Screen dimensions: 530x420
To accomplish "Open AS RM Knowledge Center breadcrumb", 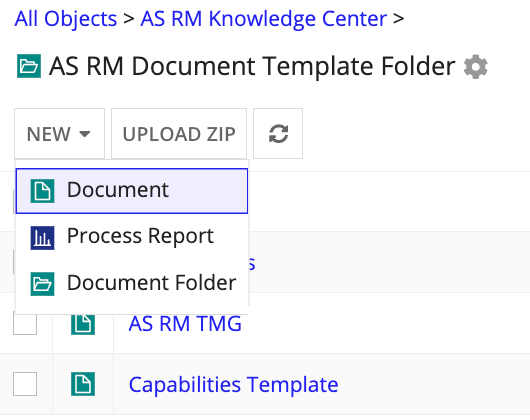I will point(264,19).
